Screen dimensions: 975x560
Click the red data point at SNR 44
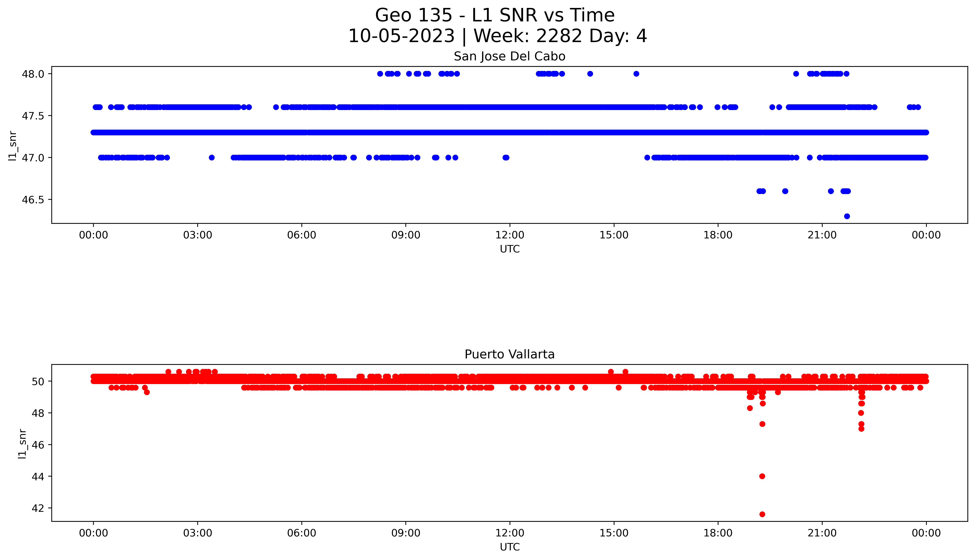point(762,476)
